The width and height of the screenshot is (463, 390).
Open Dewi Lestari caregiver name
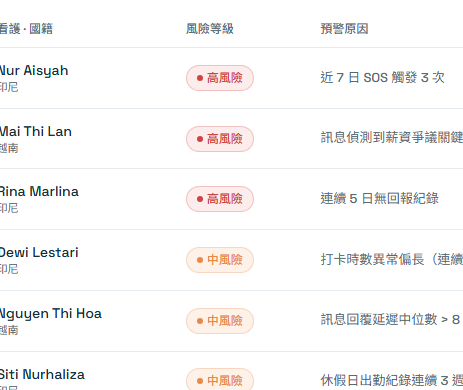[x=39, y=253]
